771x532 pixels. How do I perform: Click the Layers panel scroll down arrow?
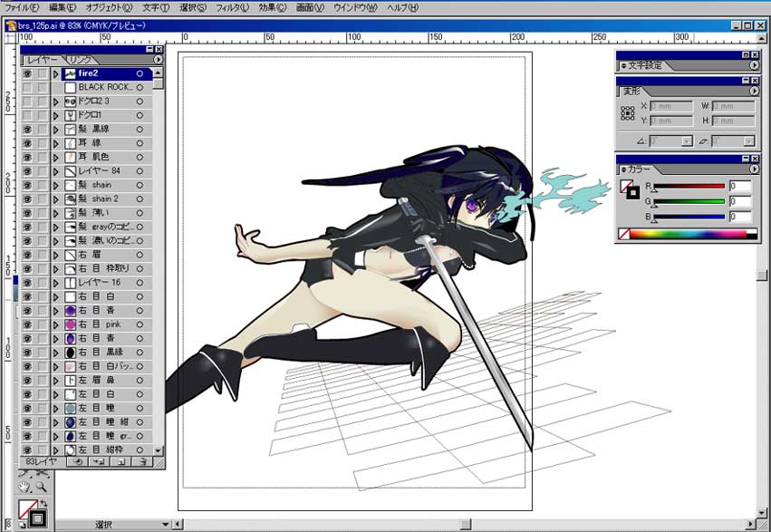click(158, 450)
